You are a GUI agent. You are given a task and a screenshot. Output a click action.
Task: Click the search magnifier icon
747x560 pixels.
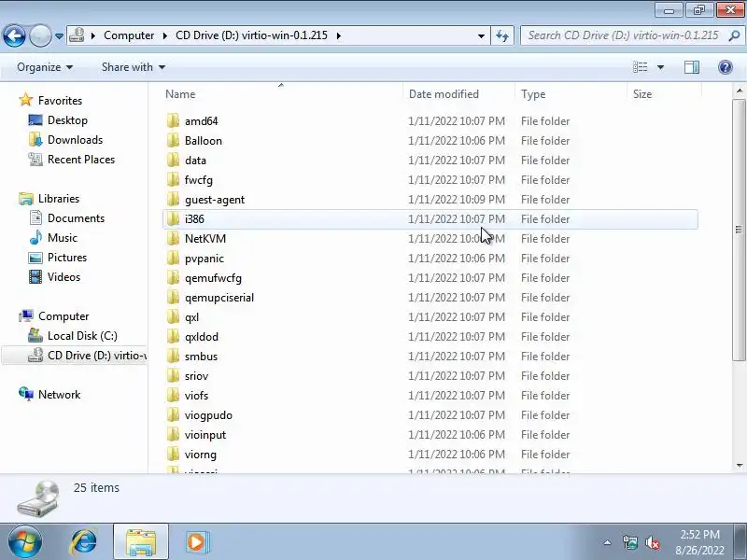click(x=734, y=35)
